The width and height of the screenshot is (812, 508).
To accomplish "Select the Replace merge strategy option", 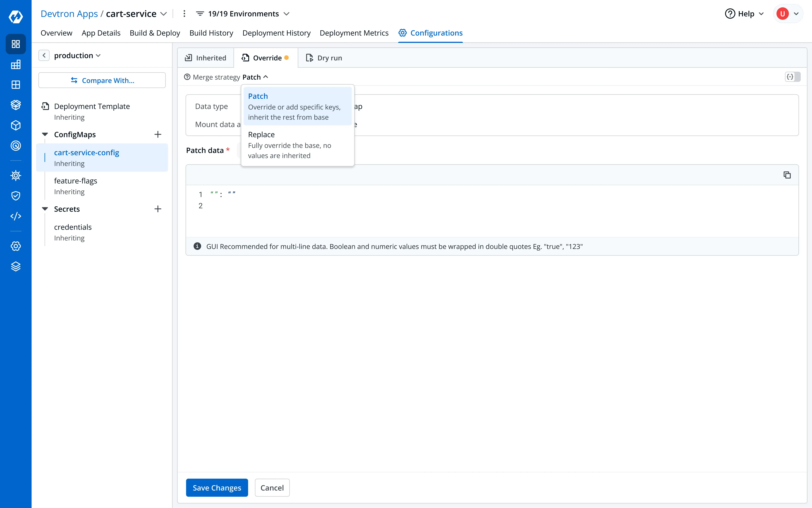I will tap(298, 145).
